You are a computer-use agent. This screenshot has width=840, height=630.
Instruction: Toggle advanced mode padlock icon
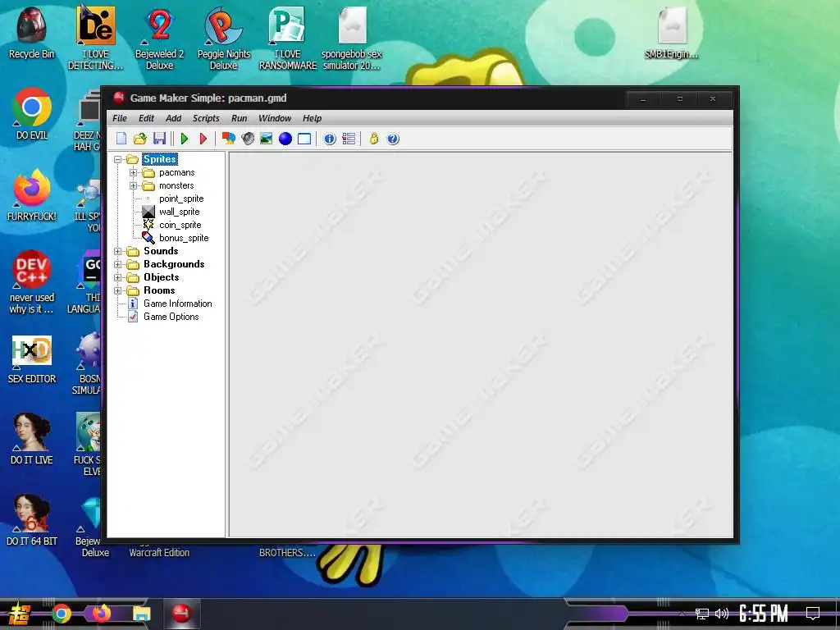pyautogui.click(x=374, y=139)
